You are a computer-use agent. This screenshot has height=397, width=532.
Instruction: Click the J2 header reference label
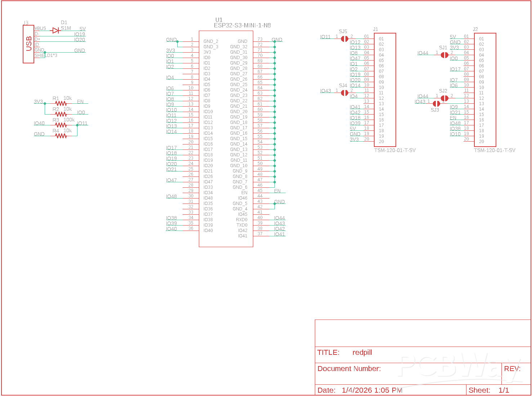pos(475,29)
